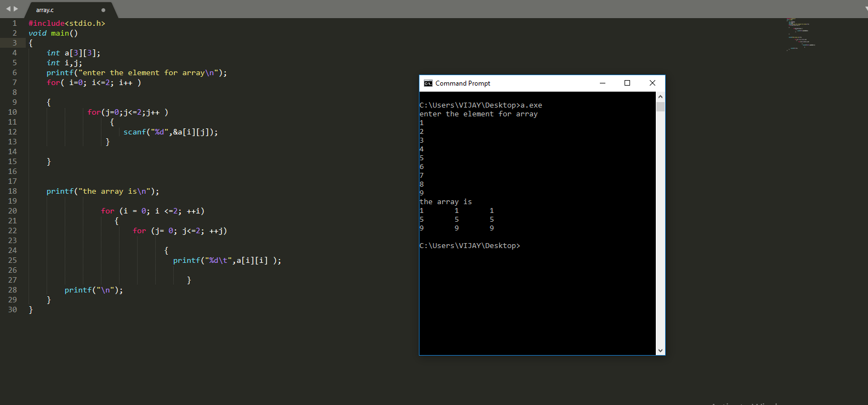The height and width of the screenshot is (405, 868).
Task: Place cursor on the scanf line
Action: coord(171,132)
